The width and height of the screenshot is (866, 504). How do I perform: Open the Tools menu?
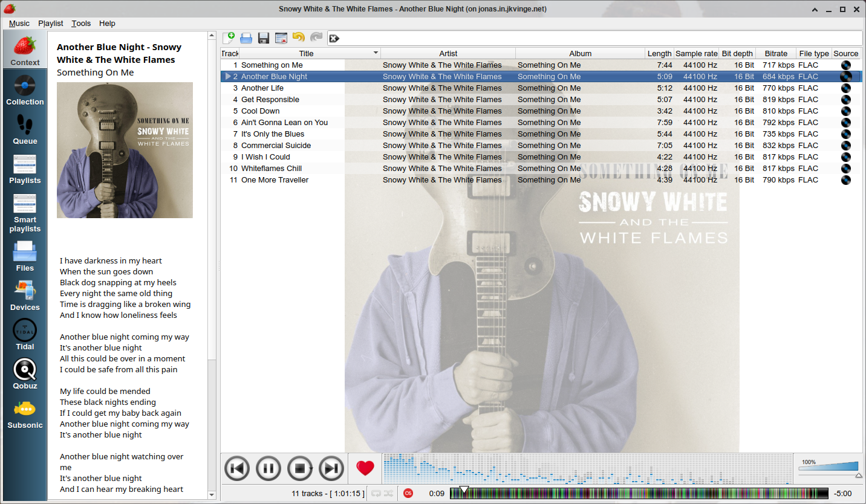[x=81, y=23]
